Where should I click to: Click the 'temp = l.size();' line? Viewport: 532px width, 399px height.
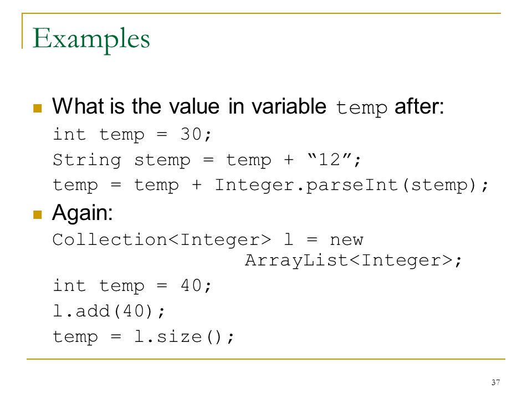point(144,337)
